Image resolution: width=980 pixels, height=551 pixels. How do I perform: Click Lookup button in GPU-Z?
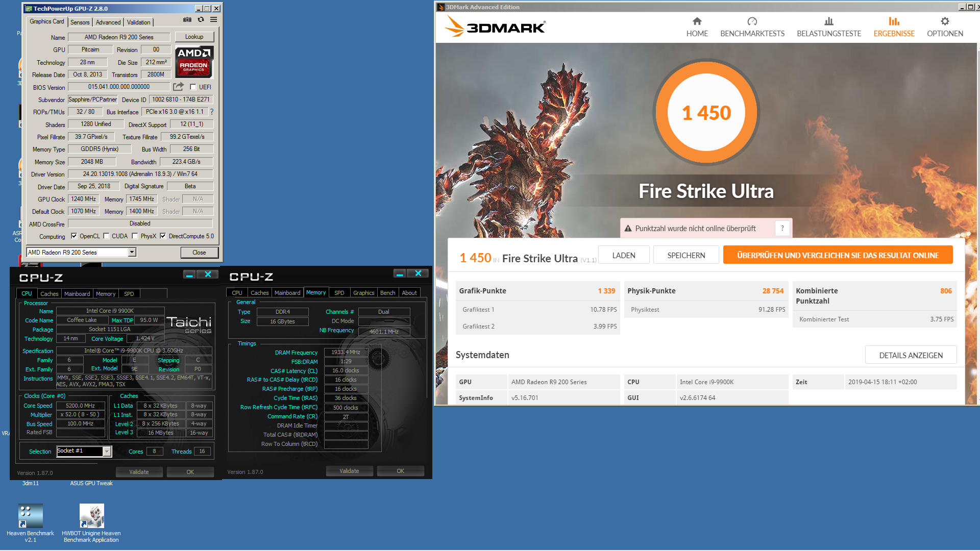[194, 37]
